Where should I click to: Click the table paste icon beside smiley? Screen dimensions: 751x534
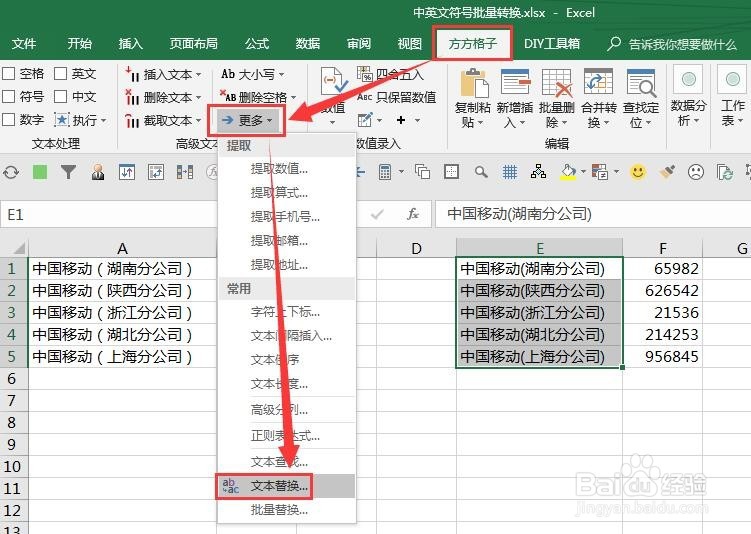point(600,171)
